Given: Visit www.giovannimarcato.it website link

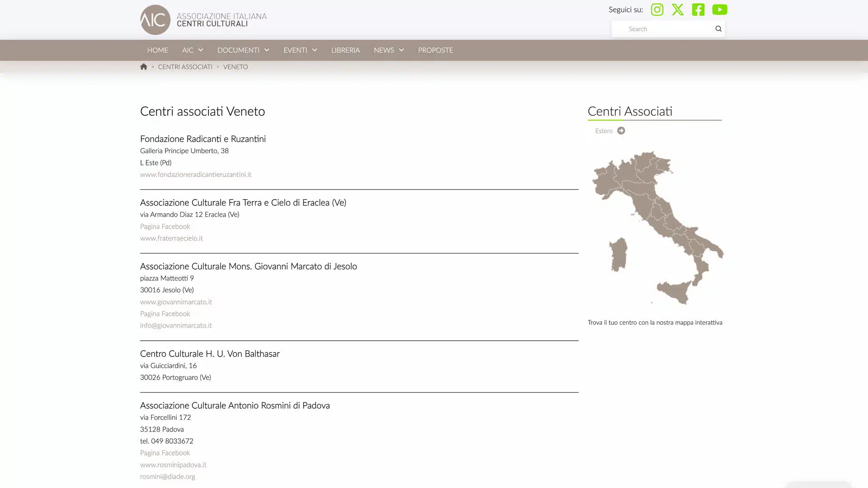Looking at the screenshot, I should click(x=176, y=302).
